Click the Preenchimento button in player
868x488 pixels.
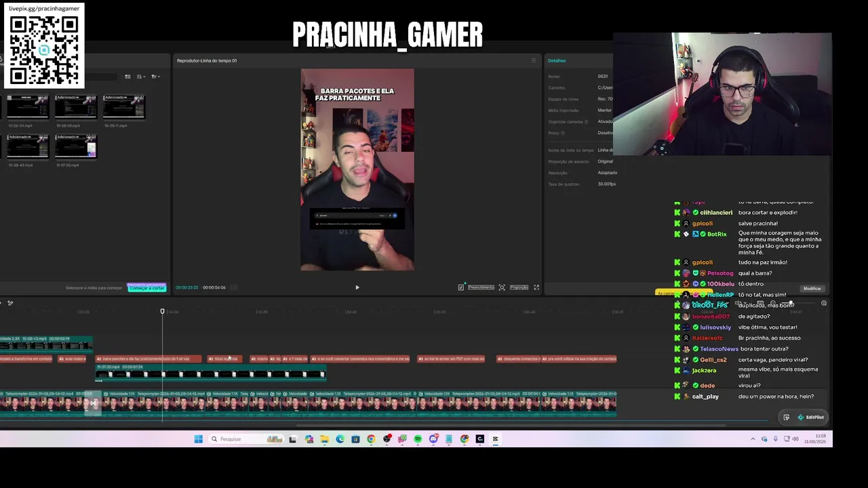tap(481, 287)
